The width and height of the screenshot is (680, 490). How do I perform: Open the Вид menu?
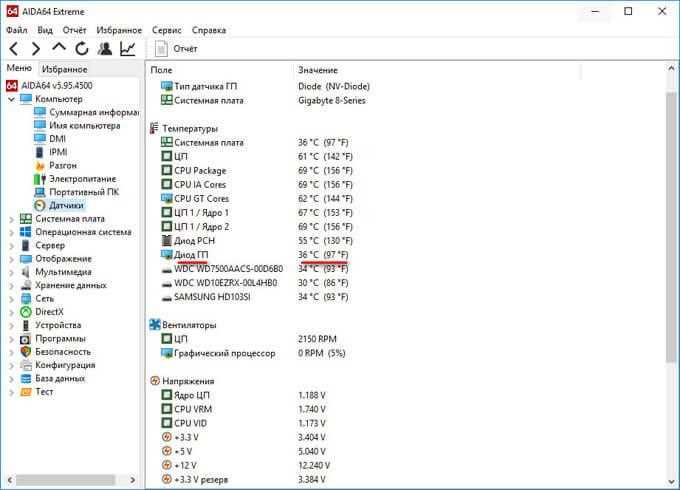pos(45,30)
